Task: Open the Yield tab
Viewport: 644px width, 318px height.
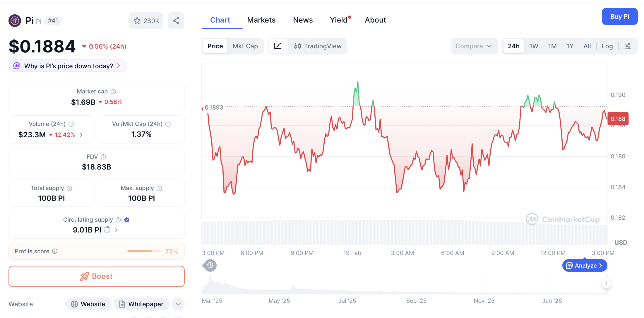Action: pos(339,20)
